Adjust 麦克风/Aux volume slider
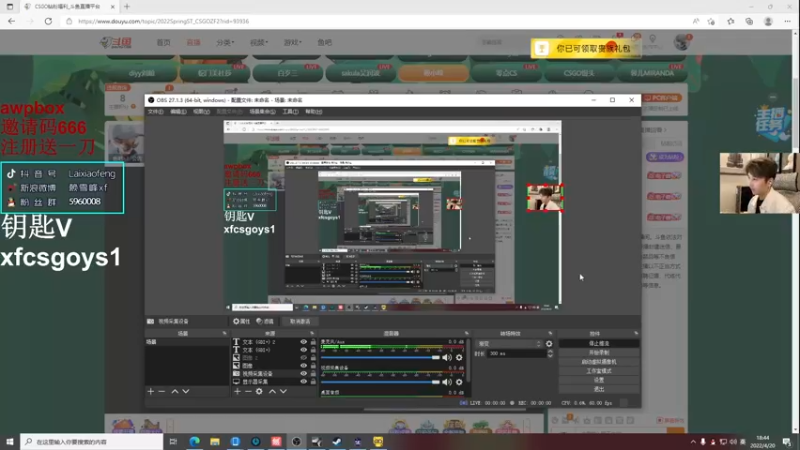 [380, 358]
